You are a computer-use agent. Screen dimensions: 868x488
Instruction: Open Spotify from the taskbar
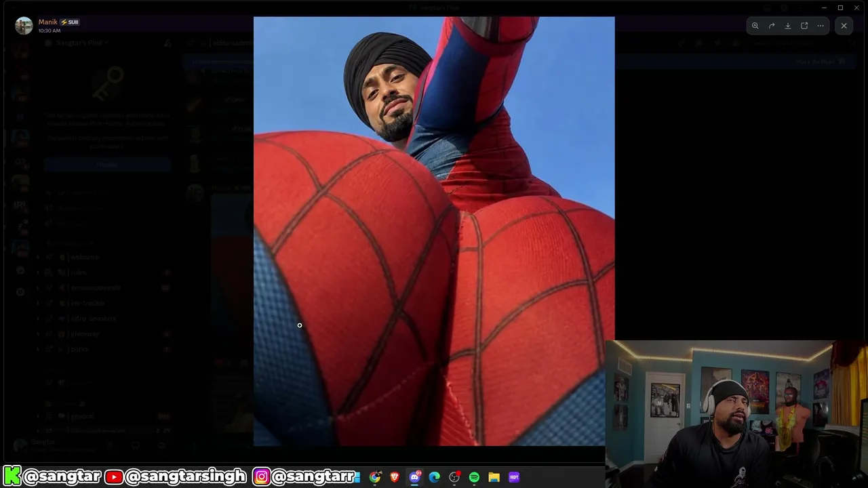[474, 477]
